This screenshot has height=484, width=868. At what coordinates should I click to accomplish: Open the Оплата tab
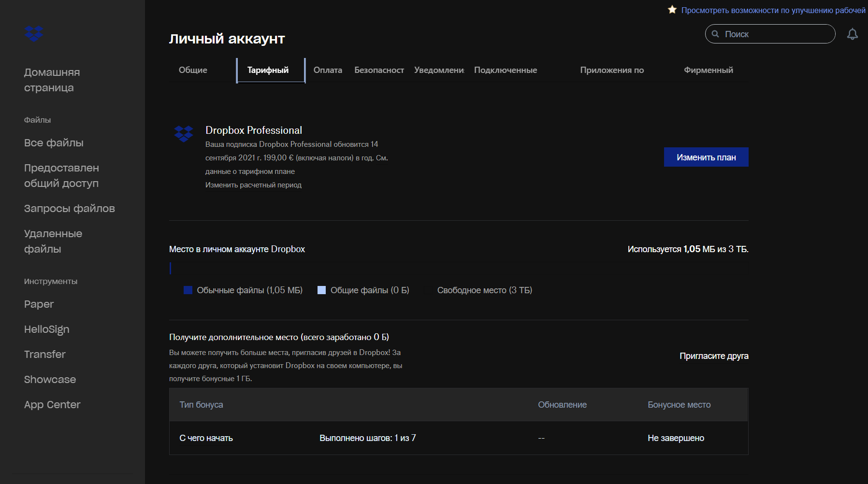[328, 70]
